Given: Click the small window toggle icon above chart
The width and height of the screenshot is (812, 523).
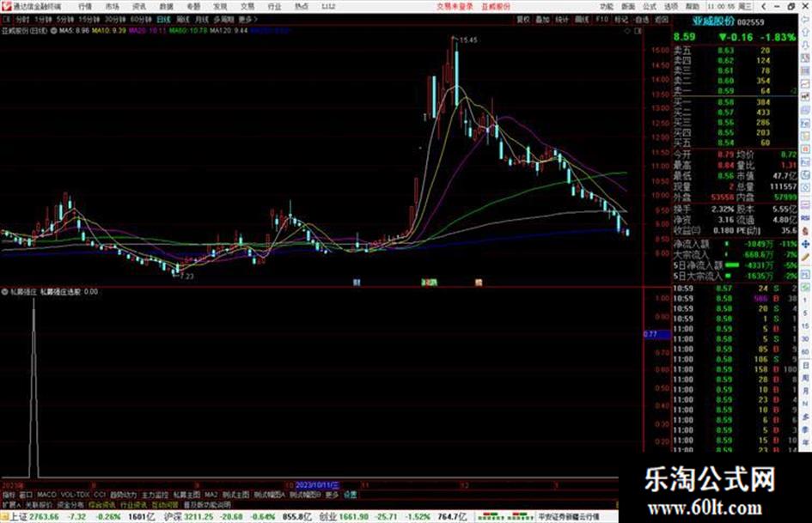Looking at the screenshot, I should pyautogui.click(x=638, y=31).
